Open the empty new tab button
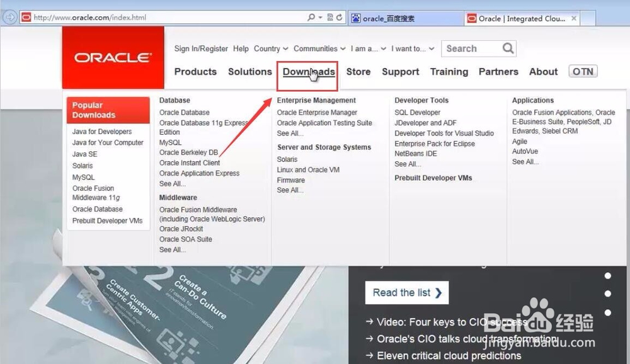630x364 pixels. (588, 18)
